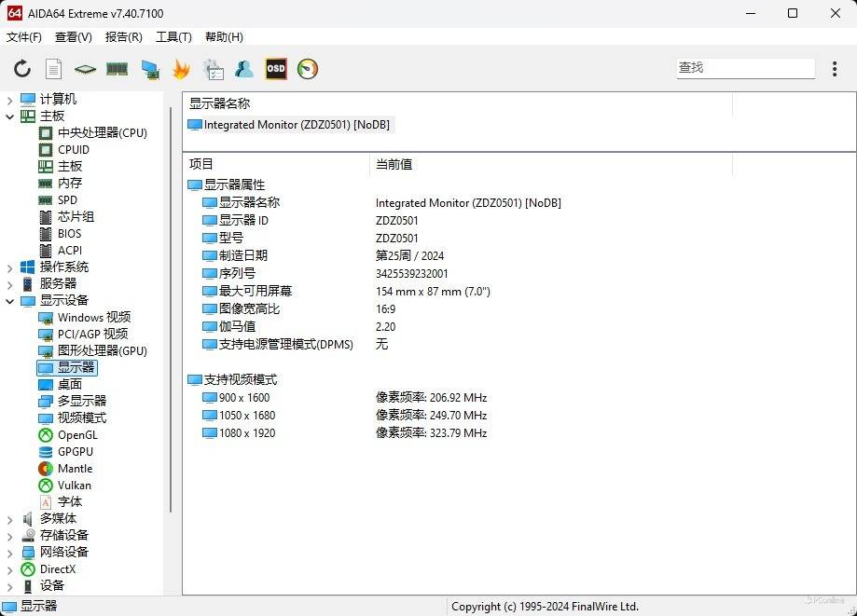Select 图形处理器(GPU) in the tree

pos(102,351)
